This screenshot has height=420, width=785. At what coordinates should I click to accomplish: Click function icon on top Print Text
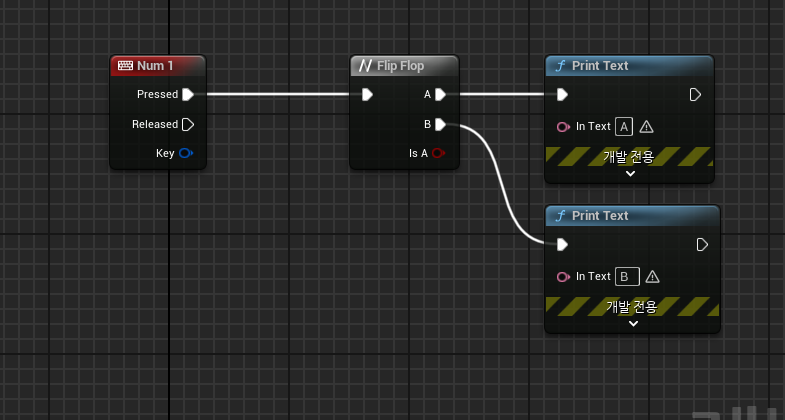(x=561, y=66)
